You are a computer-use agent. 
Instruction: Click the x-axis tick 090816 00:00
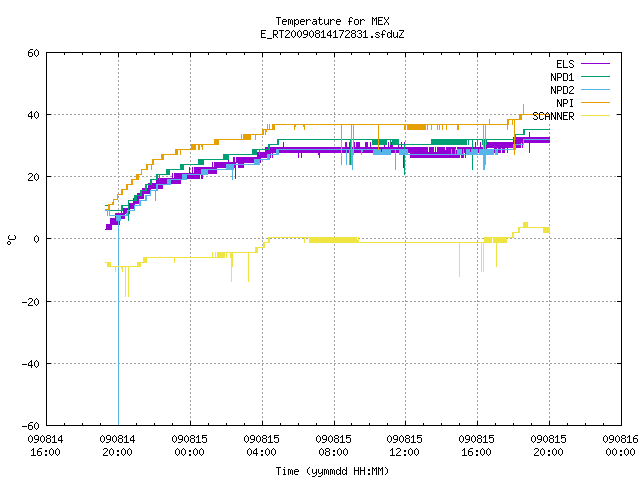pyautogui.click(x=620, y=446)
